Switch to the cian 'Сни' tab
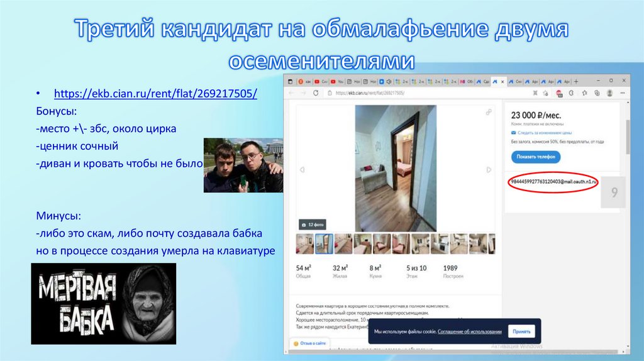The image size is (644, 361). tap(515, 81)
